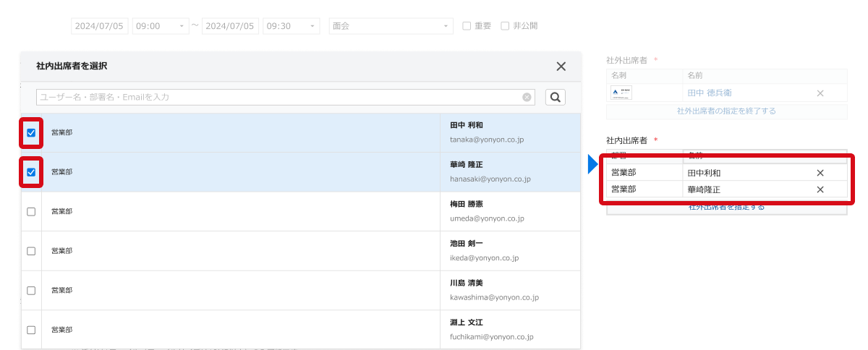The width and height of the screenshot is (868, 350).
Task: Click 社外出席者の指定を終了する link
Action: click(x=726, y=111)
